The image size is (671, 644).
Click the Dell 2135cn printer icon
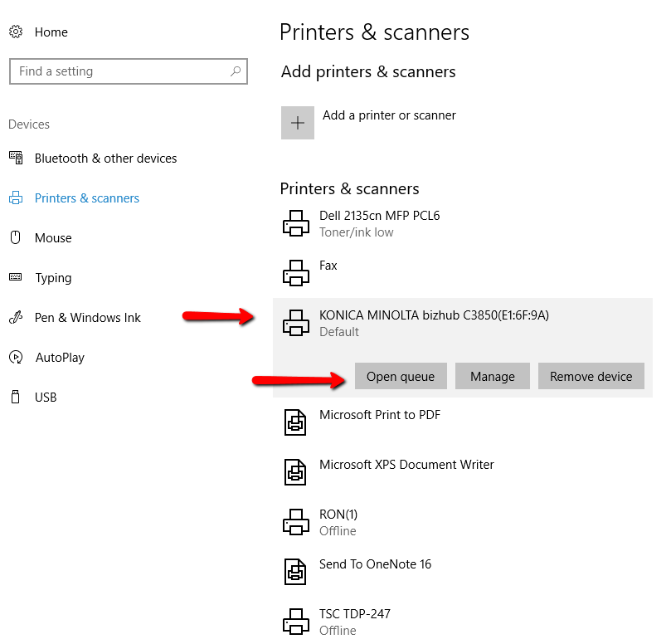pos(296,223)
